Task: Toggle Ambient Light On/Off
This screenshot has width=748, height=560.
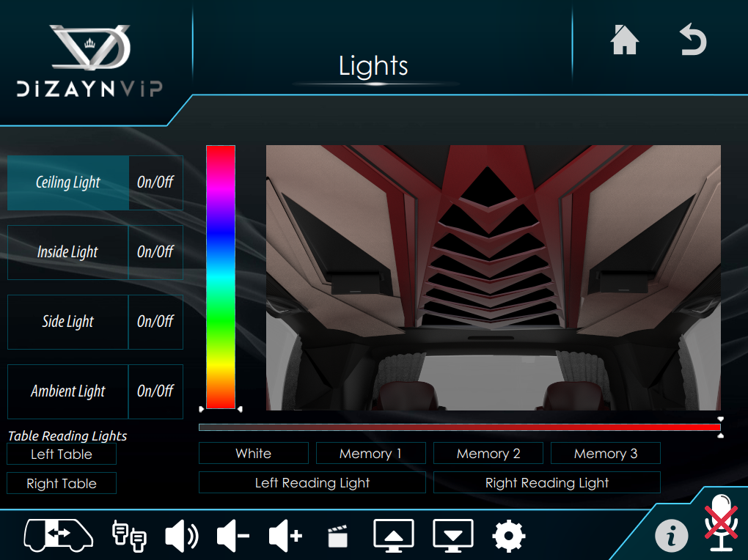Action: 155,391
